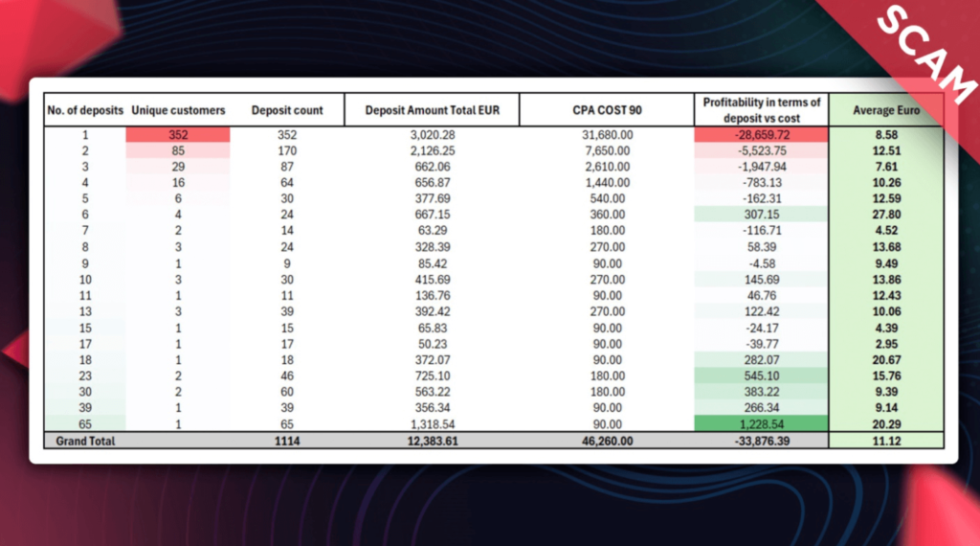Select the average euro value 2.95
The height and width of the screenshot is (546, 980).
click(x=886, y=344)
